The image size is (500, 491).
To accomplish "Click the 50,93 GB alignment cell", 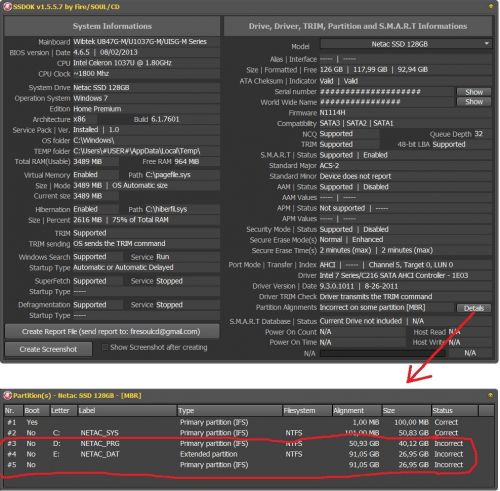I will 364,444.
